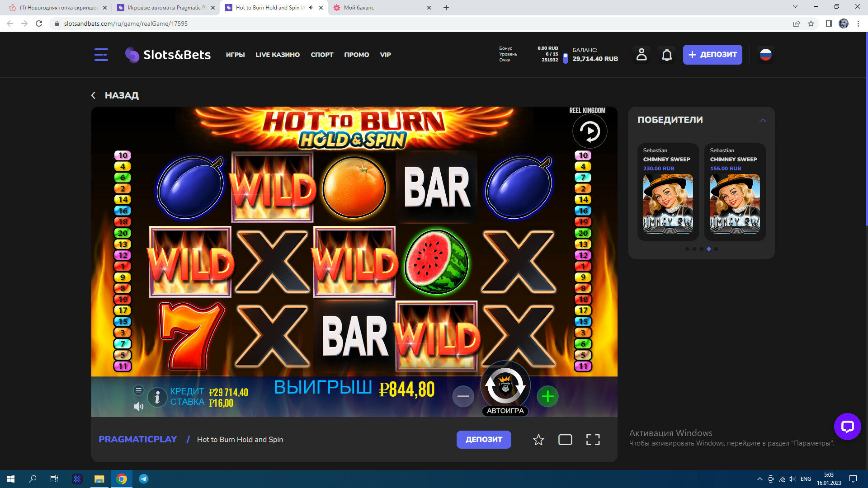The height and width of the screenshot is (488, 868).
Task: Enter fullscreen mode for game
Action: [x=593, y=440]
